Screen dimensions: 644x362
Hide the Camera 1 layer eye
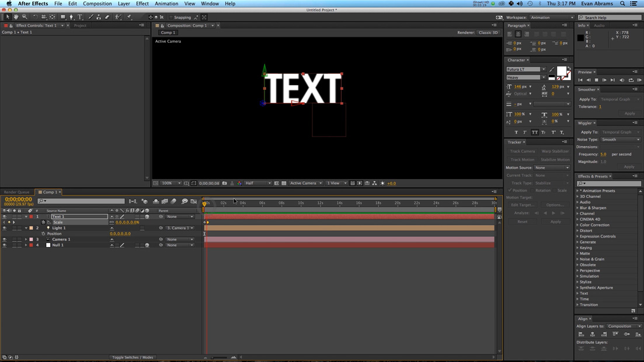point(5,239)
